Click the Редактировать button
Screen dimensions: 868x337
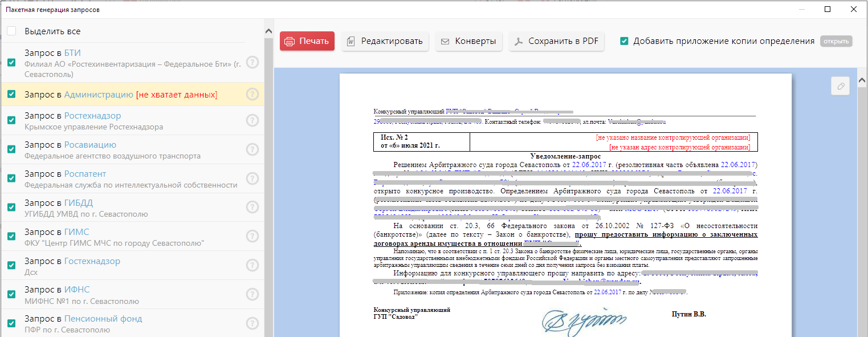pos(385,41)
